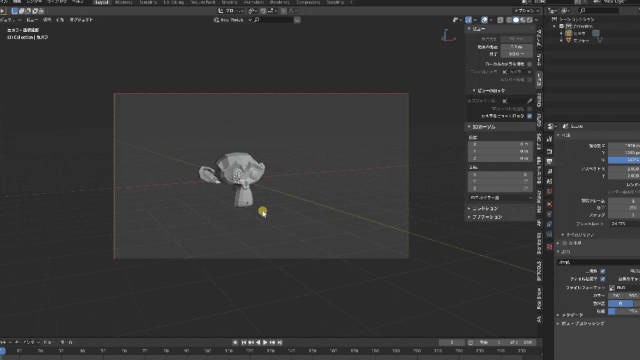Switch viewport to material preview shading
The width and height of the screenshot is (640, 360).
(523, 20)
